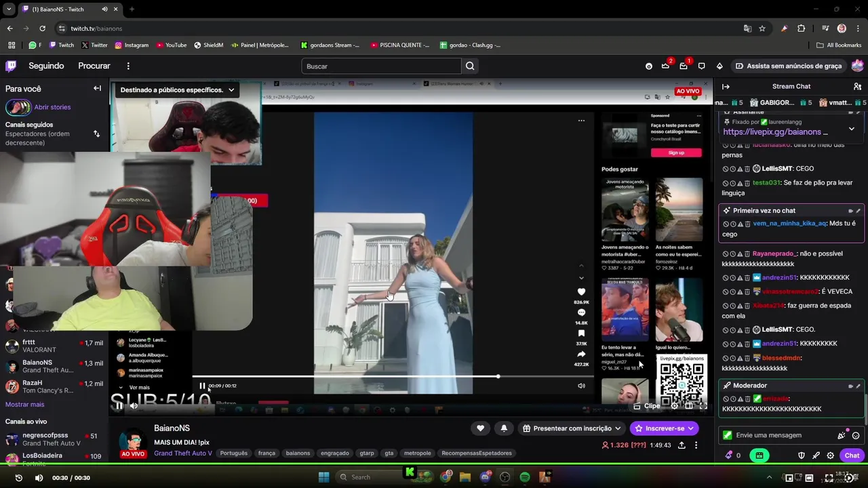
Task: Open chat settings gear icon
Action: (830, 455)
